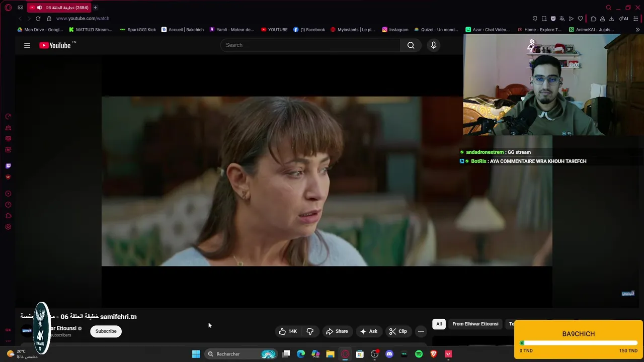Screen dimensions: 644x362
Task: Open File Explorer from the taskbar
Action: click(330, 354)
